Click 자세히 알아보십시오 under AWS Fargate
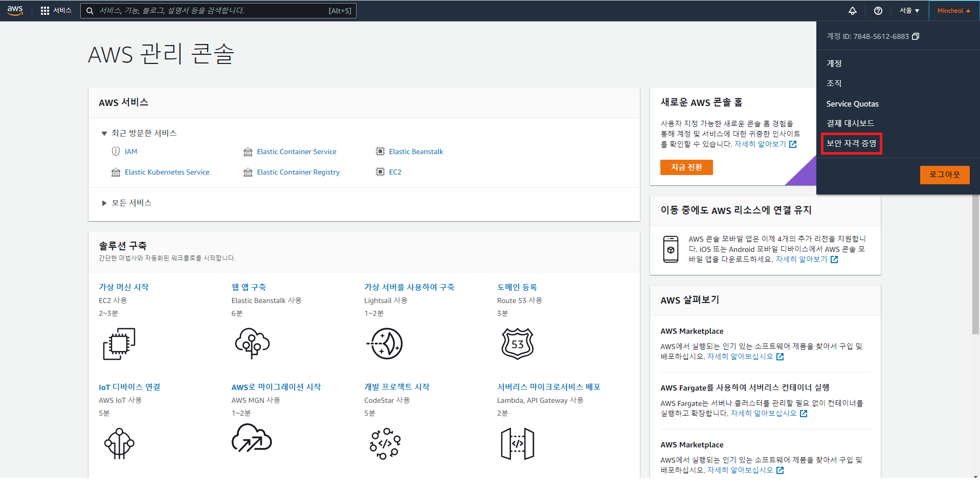The height and width of the screenshot is (496, 980). pyautogui.click(x=764, y=414)
